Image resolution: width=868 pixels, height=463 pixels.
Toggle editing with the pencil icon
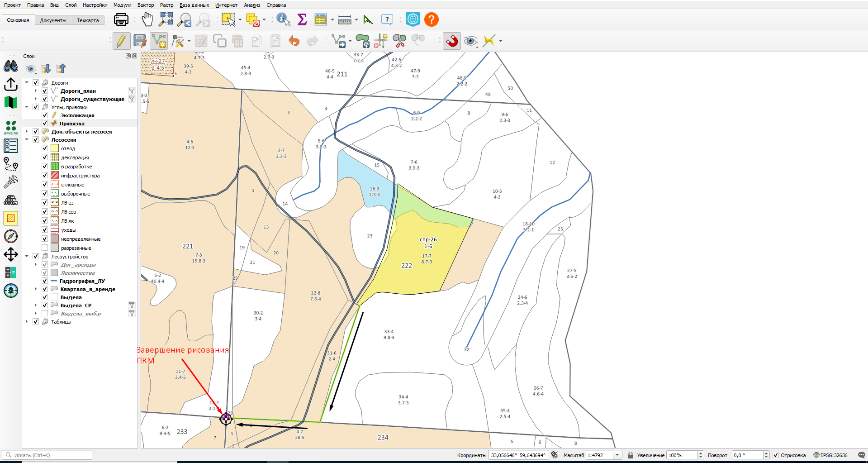121,41
